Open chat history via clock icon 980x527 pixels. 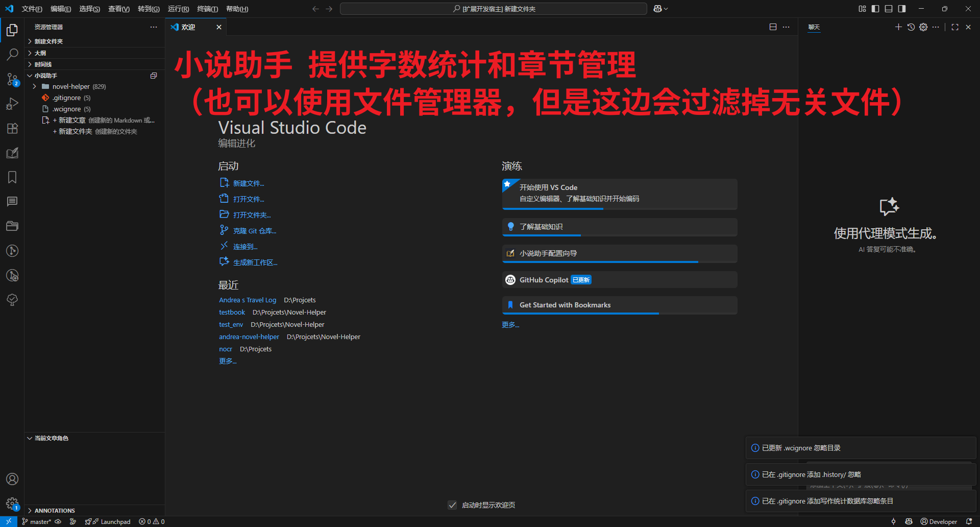(x=911, y=27)
